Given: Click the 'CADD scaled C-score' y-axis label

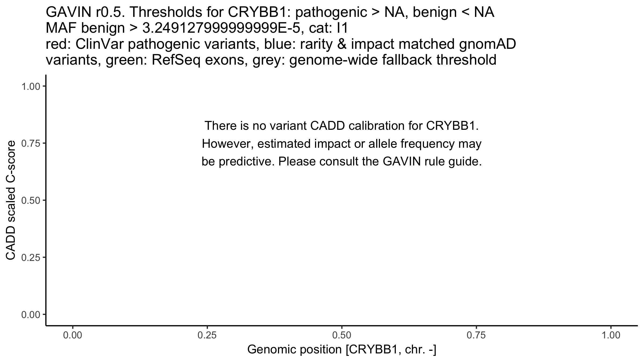Looking at the screenshot, I should click(x=11, y=200).
